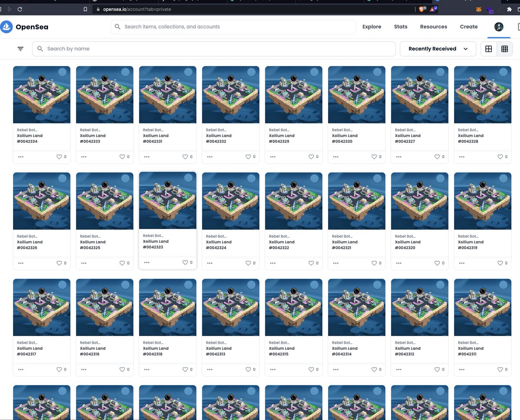The height and width of the screenshot is (420, 520).
Task: Open thumbnail of Xoilium Land #0042326
Action: 42,201
